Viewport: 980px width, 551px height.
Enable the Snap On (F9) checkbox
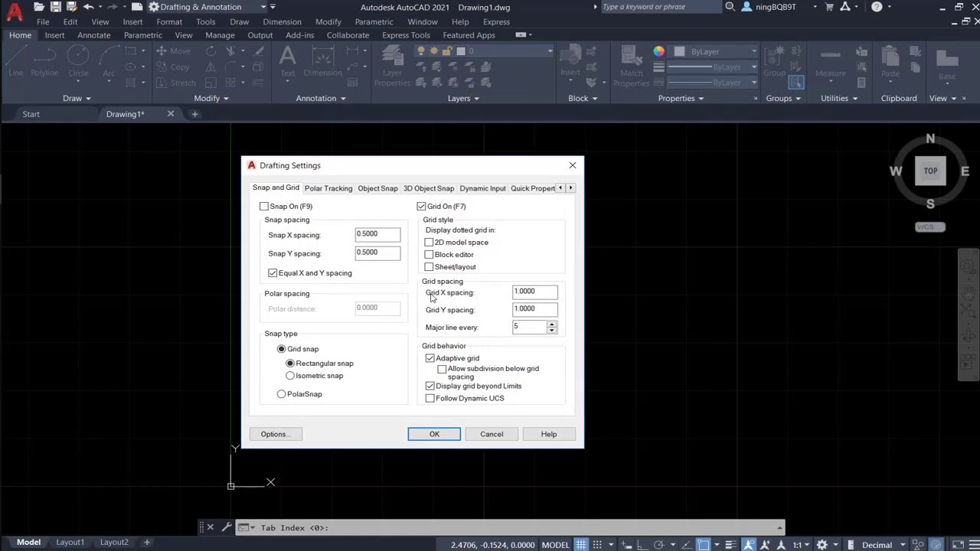click(x=264, y=207)
